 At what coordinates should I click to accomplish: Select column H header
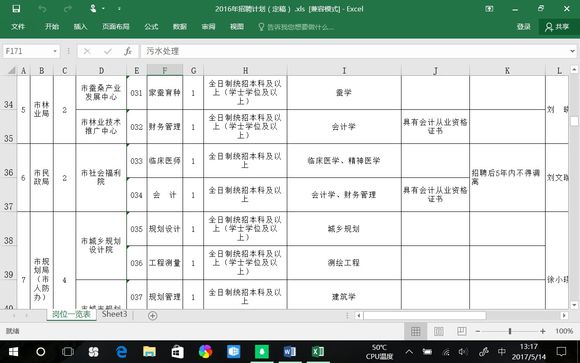coord(245,70)
